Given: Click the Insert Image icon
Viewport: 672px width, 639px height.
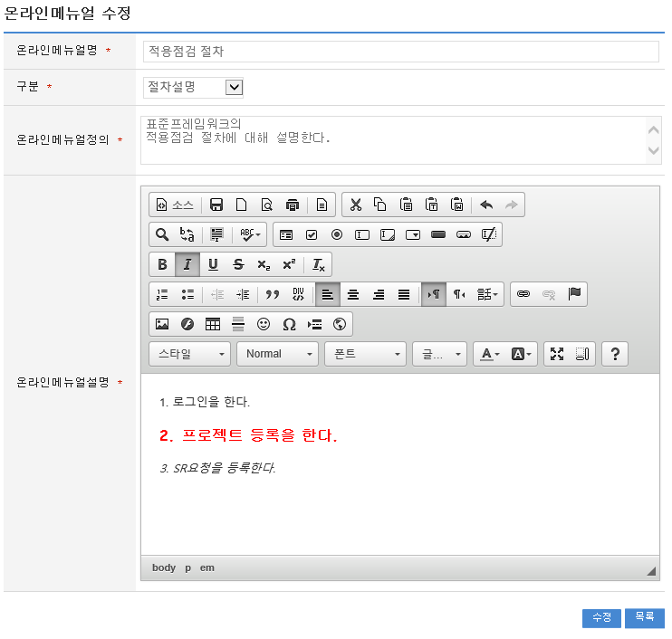Looking at the screenshot, I should [x=162, y=324].
